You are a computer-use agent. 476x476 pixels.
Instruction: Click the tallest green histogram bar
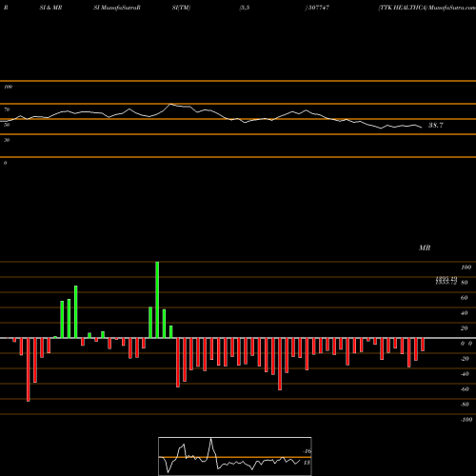tap(157, 300)
